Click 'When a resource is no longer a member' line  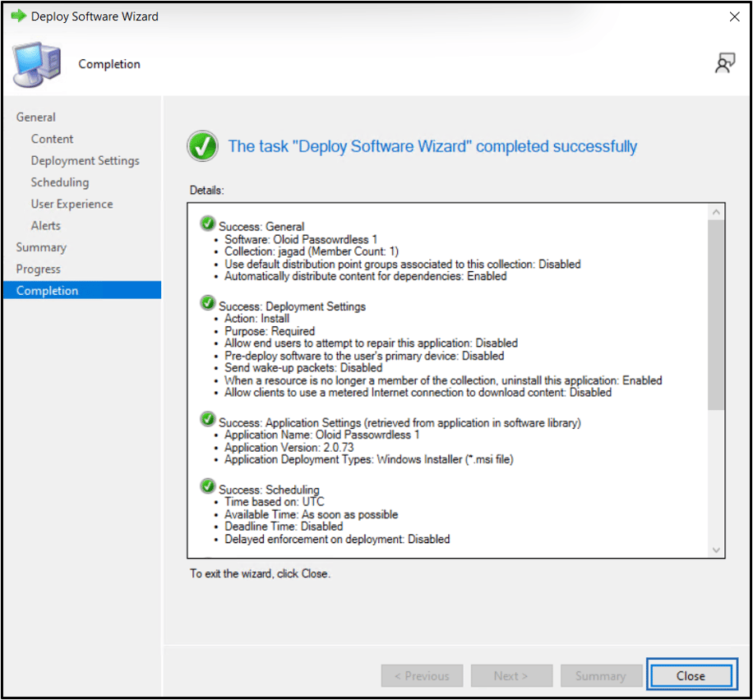coord(443,380)
